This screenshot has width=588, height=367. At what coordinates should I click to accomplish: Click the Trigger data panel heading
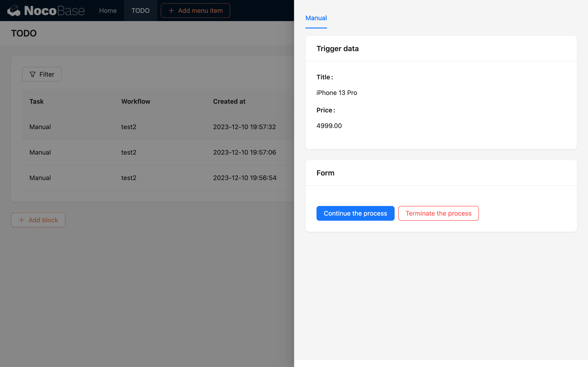pos(337,49)
